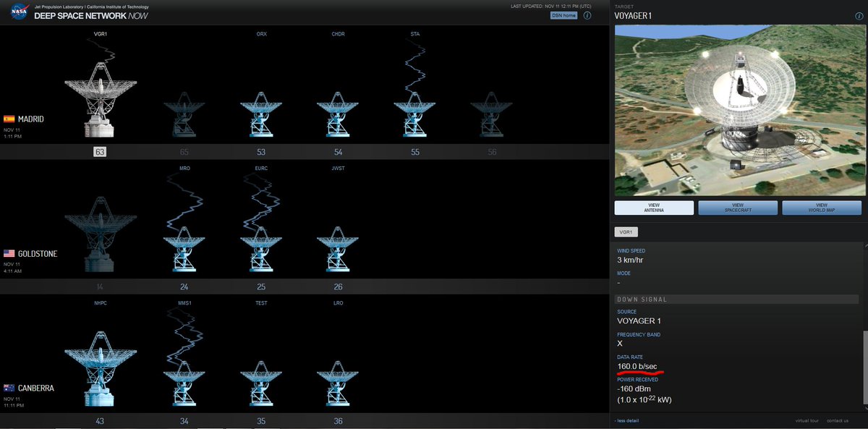Image resolution: width=868 pixels, height=429 pixels.
Task: Click the STA spacecraft label
Action: tap(415, 34)
